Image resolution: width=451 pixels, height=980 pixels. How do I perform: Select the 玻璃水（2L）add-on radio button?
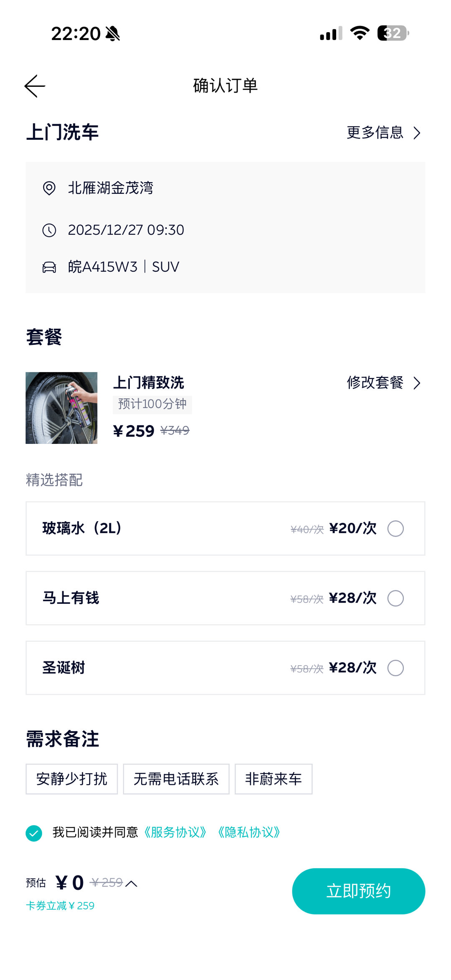point(395,529)
